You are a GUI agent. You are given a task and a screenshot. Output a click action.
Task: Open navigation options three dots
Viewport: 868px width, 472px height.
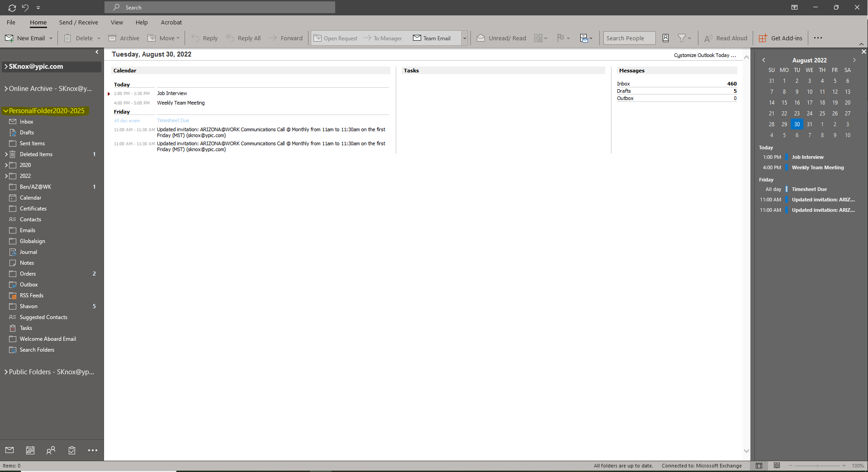93,450
